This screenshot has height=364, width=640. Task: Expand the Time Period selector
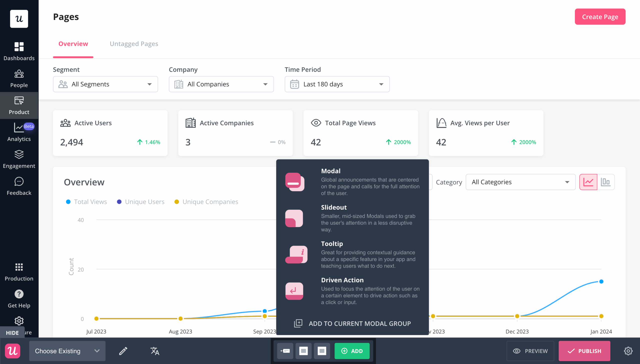point(337,84)
